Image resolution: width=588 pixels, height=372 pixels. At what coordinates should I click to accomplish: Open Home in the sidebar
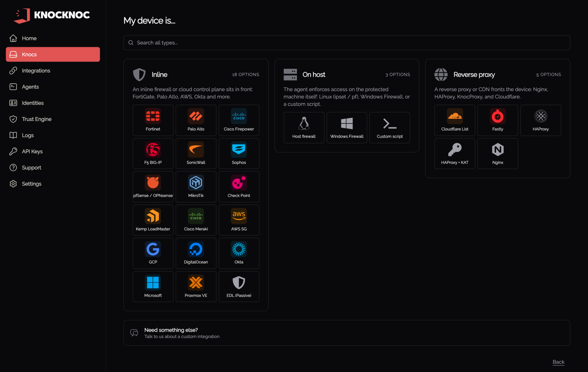53,38
